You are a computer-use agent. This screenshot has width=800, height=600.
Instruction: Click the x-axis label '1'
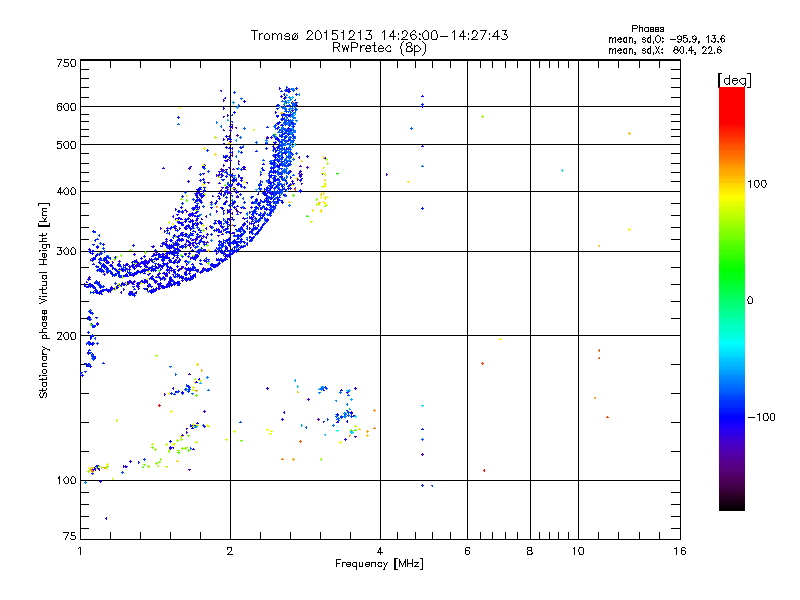click(x=80, y=551)
